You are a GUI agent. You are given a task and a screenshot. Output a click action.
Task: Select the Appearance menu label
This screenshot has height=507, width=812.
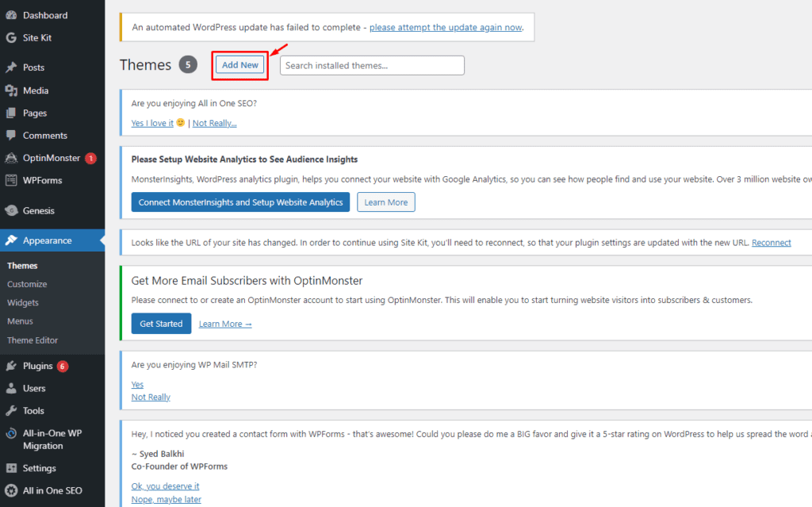(47, 240)
